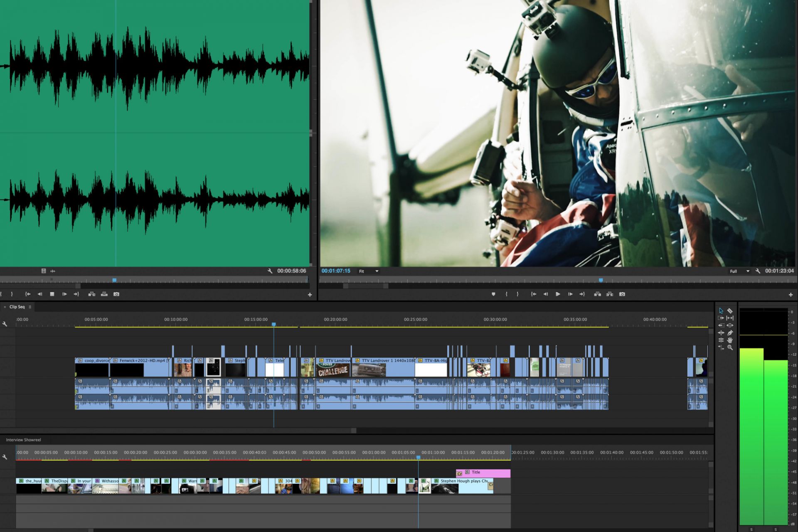
Task: Open the Fit zoom level dropdown
Action: pos(369,271)
